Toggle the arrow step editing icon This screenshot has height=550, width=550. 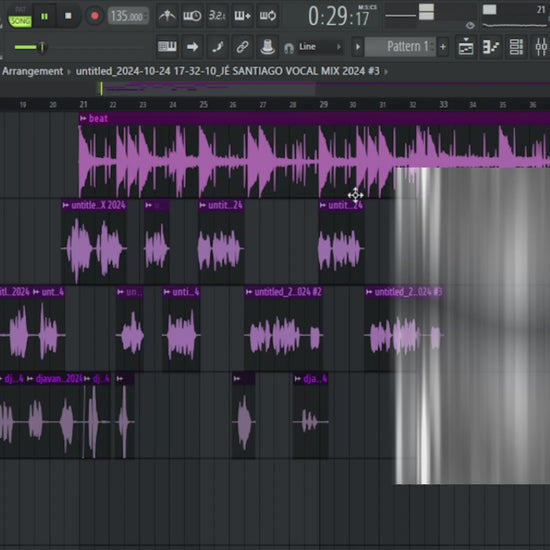tap(192, 47)
